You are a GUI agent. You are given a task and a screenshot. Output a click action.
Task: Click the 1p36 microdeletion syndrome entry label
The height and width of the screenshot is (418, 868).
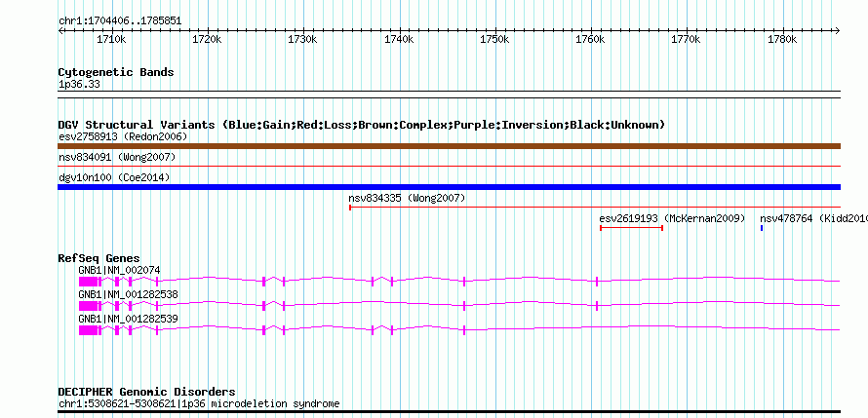[x=199, y=403]
